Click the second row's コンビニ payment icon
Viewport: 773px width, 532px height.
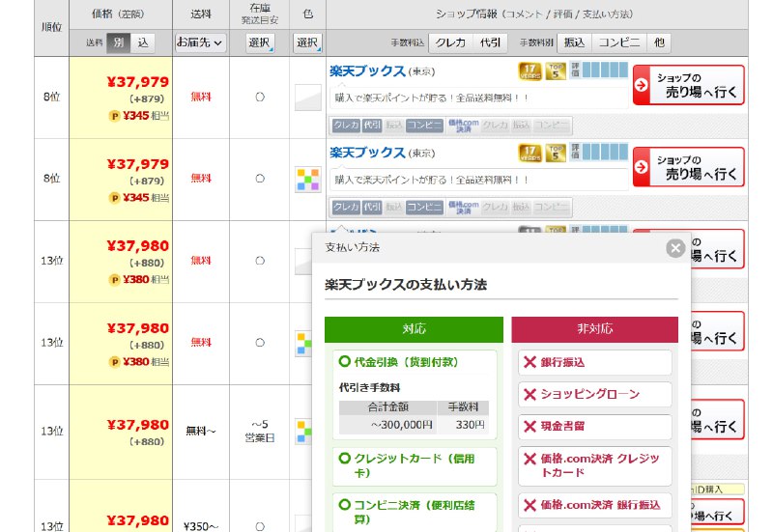tap(424, 207)
